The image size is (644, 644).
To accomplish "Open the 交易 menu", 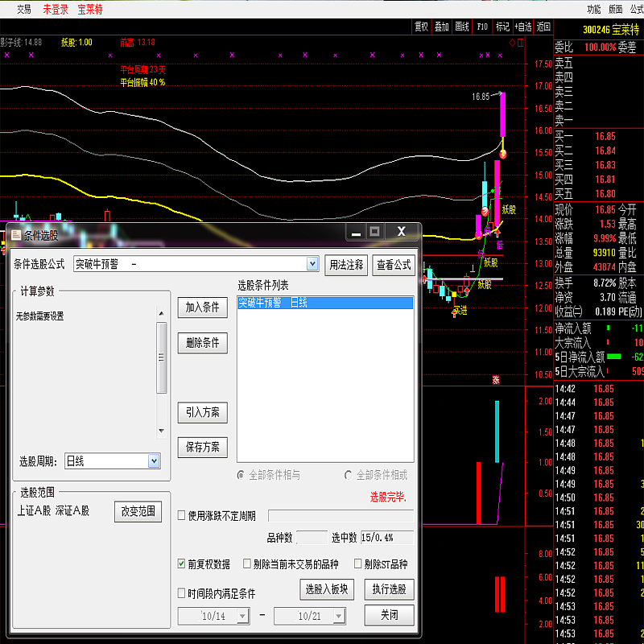I will (x=24, y=9).
